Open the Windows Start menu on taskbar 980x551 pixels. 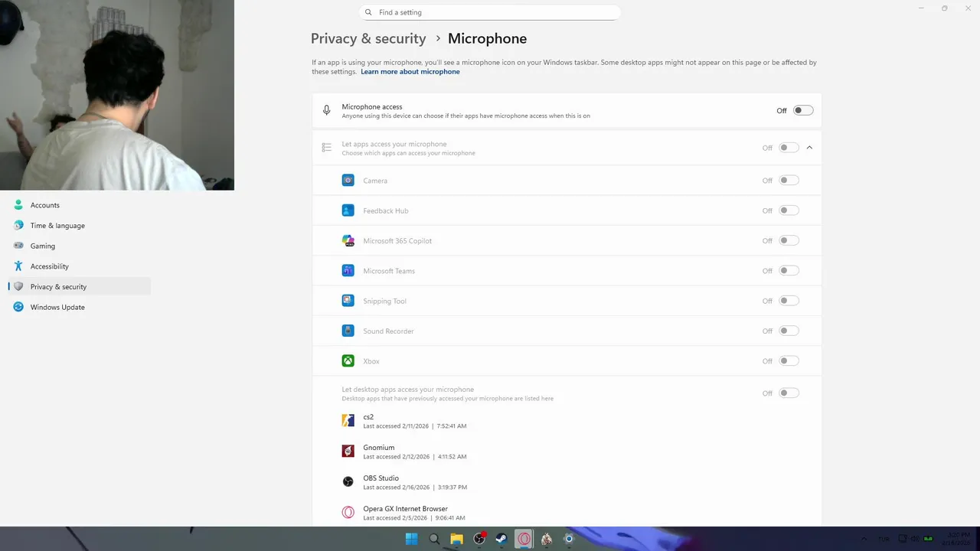tap(412, 539)
